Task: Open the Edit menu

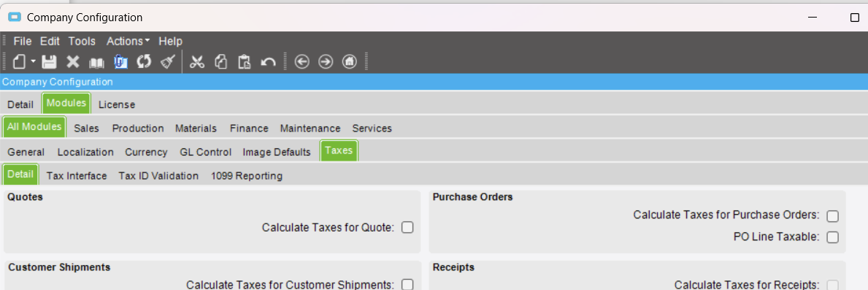Action: (50, 41)
